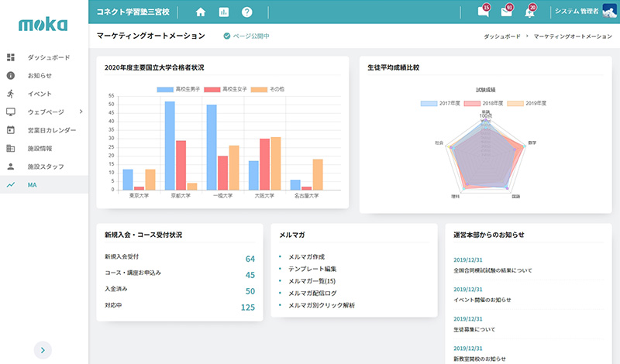Open 営業日カレンダー in the sidebar
This screenshot has width=620, height=364.
52,130
